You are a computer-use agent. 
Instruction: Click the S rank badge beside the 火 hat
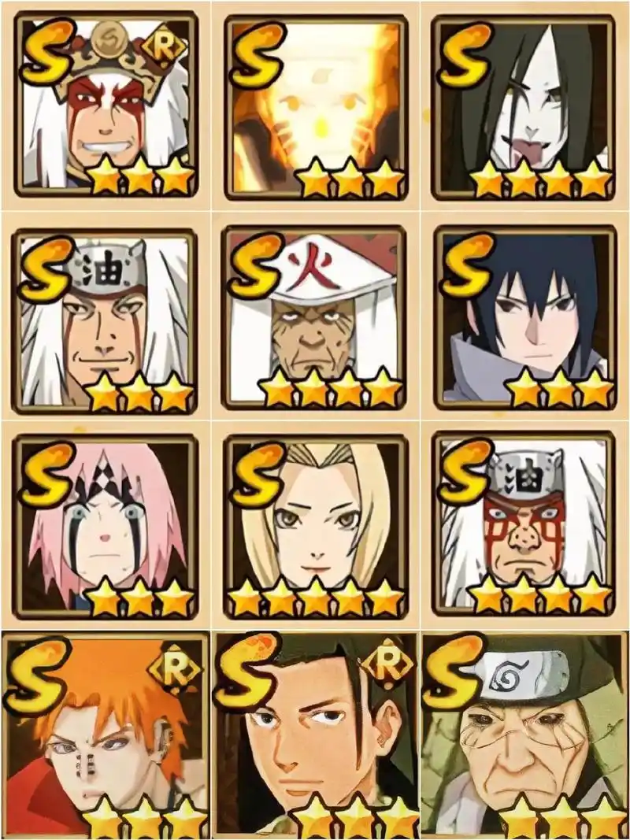click(x=255, y=265)
